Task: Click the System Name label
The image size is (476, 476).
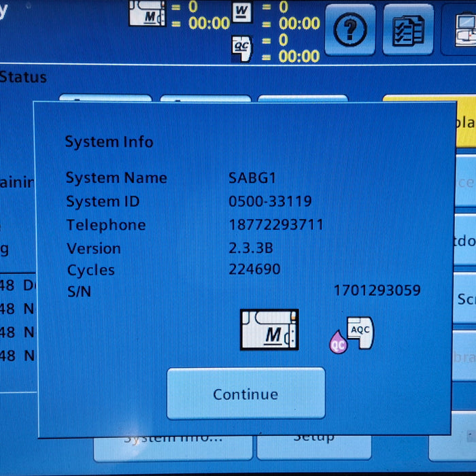Action: pyautogui.click(x=116, y=178)
